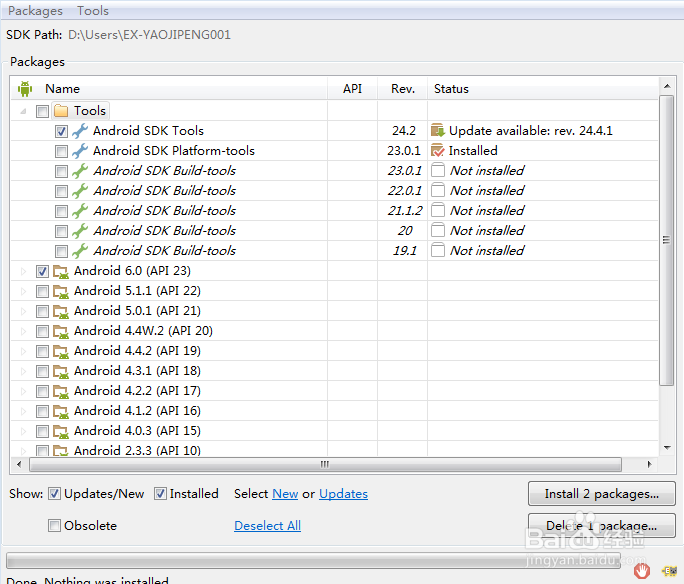Image resolution: width=684 pixels, height=584 pixels.
Task: Click the red stop hand icon
Action: coord(642,570)
